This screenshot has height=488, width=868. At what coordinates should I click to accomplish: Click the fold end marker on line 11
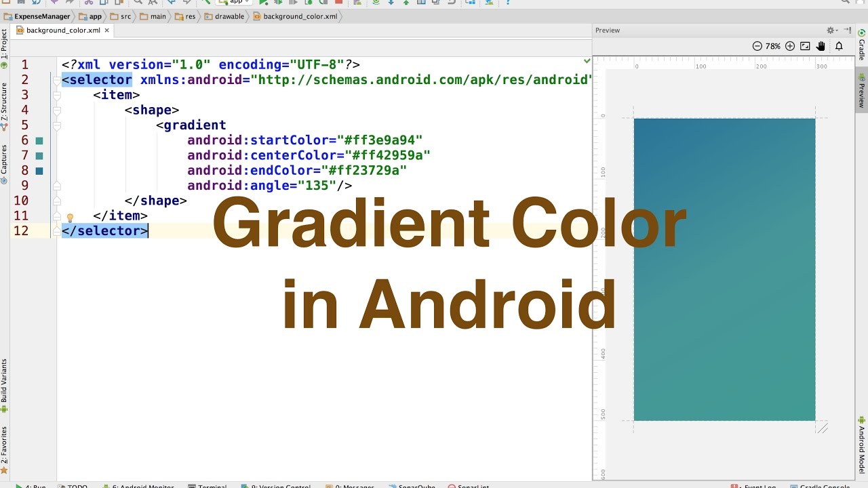(x=57, y=216)
